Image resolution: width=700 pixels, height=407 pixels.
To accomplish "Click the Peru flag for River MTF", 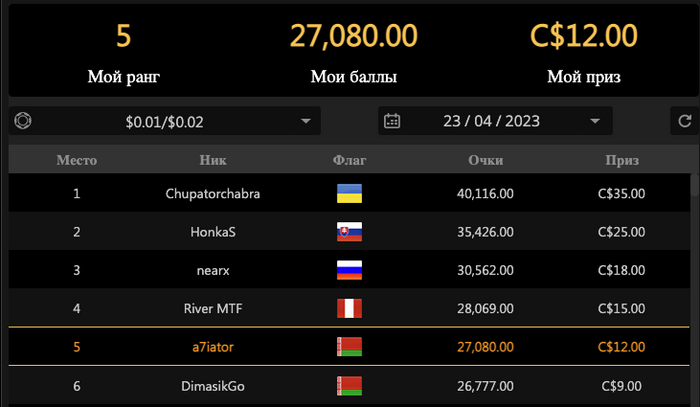I will (349, 308).
